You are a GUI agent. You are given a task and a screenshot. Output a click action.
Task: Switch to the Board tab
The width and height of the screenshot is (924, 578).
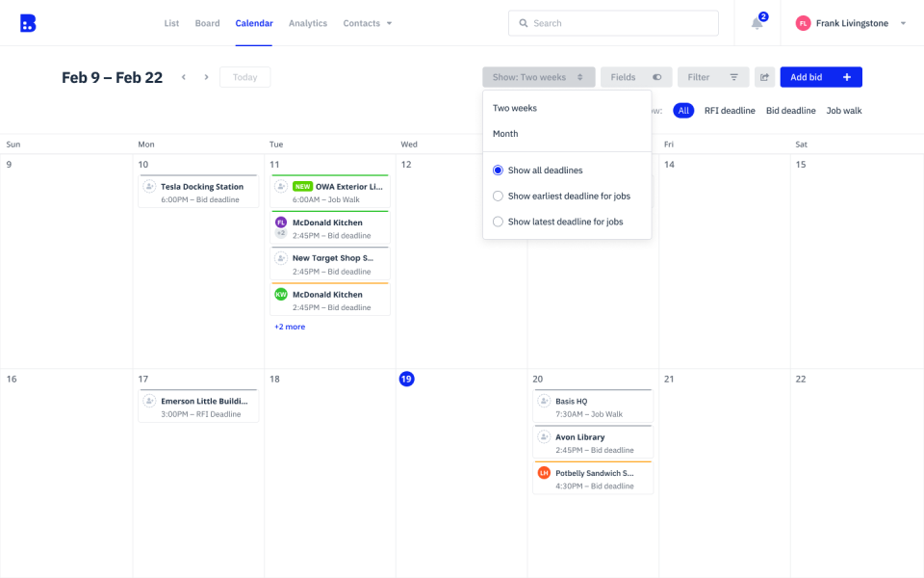click(x=207, y=23)
